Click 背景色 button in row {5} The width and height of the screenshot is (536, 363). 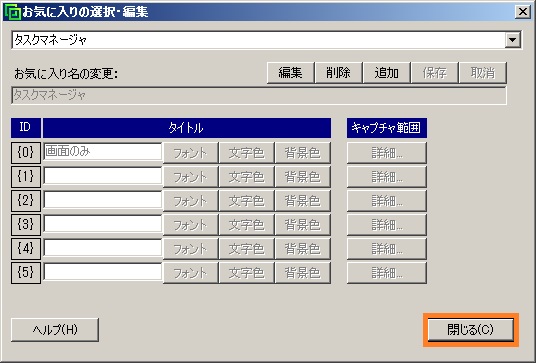coord(303,273)
